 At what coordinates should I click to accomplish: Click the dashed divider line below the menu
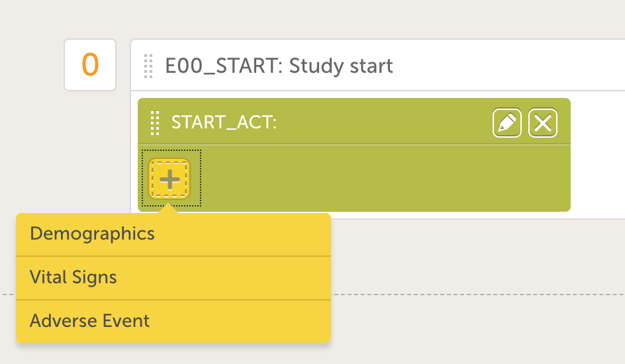(x=477, y=293)
